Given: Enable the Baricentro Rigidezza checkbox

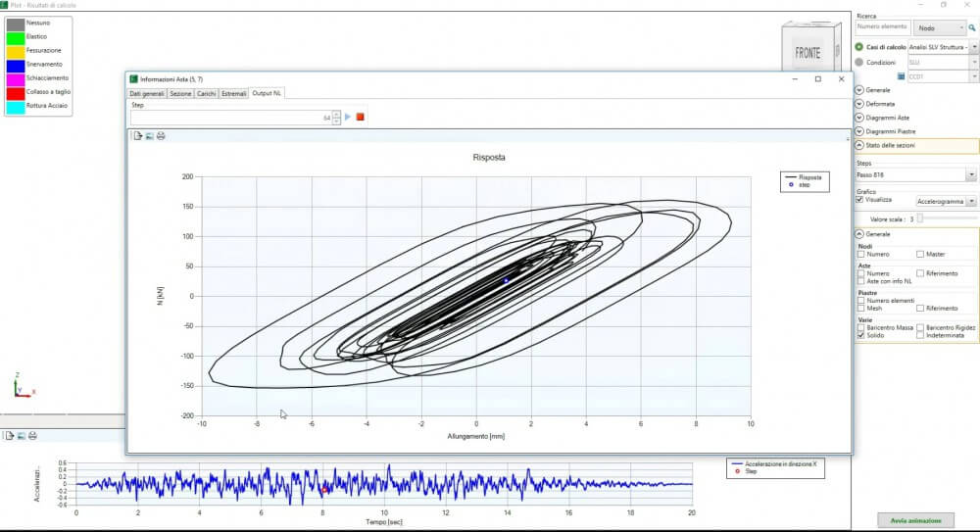Looking at the screenshot, I should pyautogui.click(x=920, y=327).
